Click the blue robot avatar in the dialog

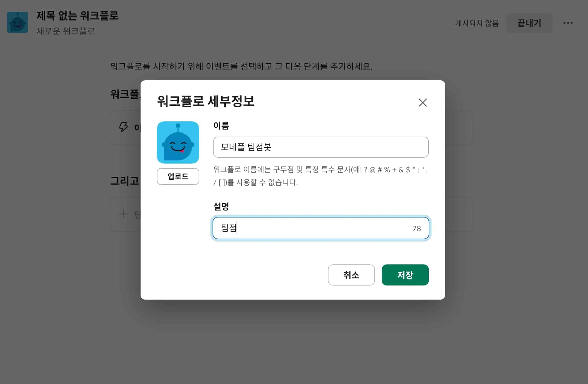click(178, 143)
